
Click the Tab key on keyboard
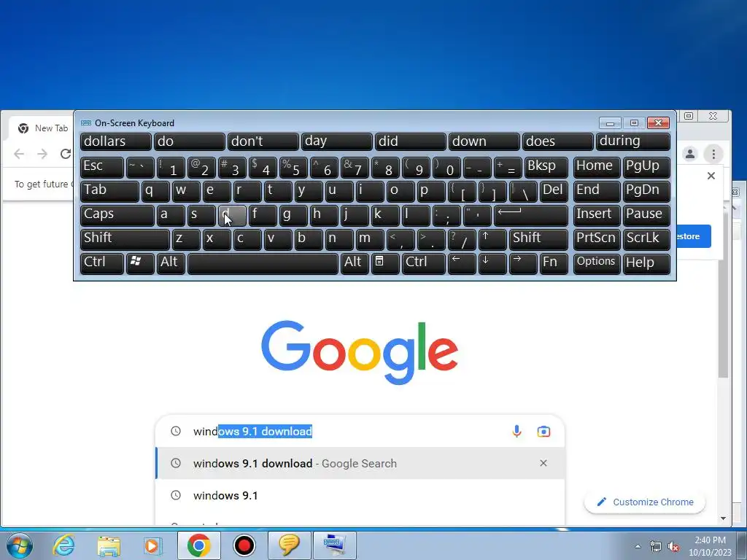[109, 191]
